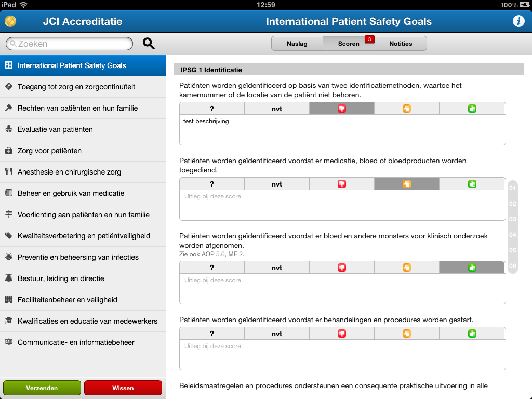Image resolution: width=532 pixels, height=399 pixels.
Task: Click the gold coin logo icon
Action: [x=10, y=21]
